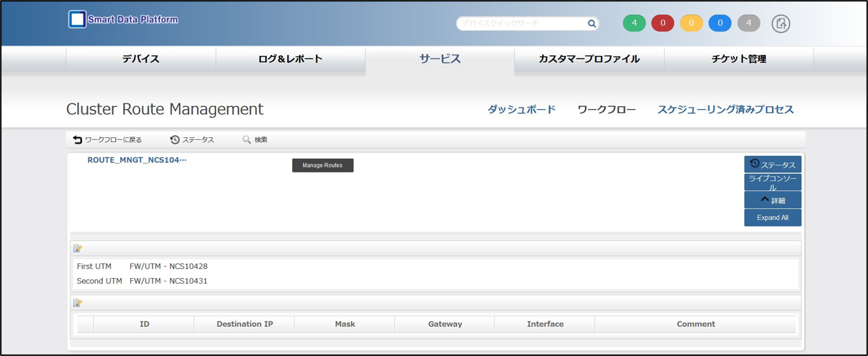Select the サービス tab

pos(440,59)
